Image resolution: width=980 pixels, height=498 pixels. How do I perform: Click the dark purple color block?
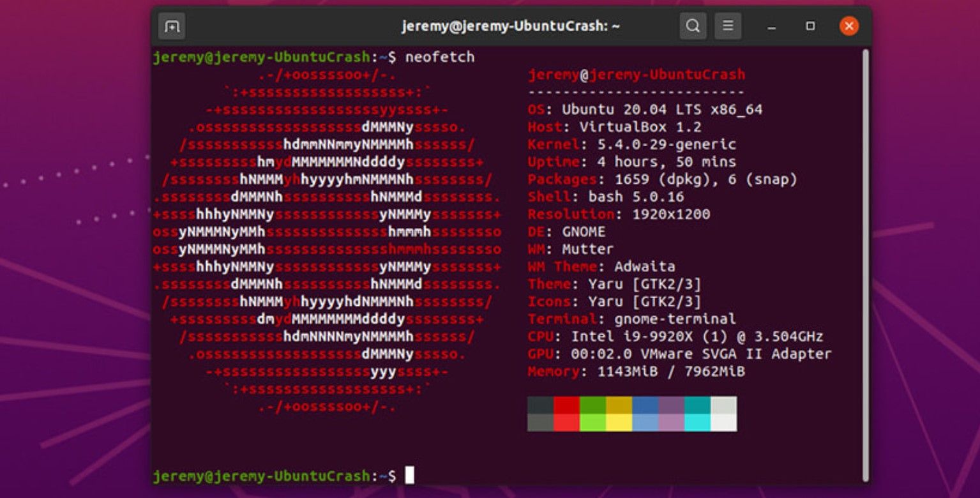tap(671, 405)
